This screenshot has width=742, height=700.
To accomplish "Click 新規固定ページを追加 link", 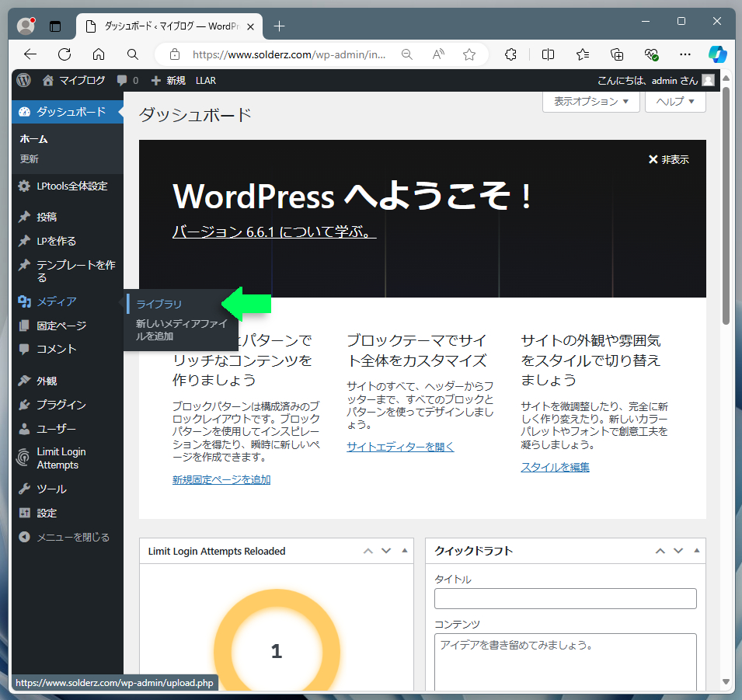I will point(221,479).
